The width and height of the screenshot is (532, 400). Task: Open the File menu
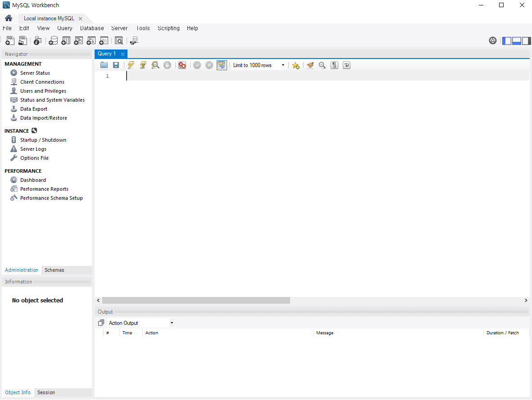[x=7, y=28]
